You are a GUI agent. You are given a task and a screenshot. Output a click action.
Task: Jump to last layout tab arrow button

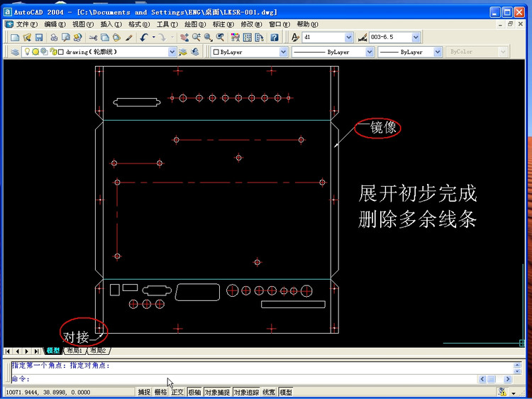[36, 351]
